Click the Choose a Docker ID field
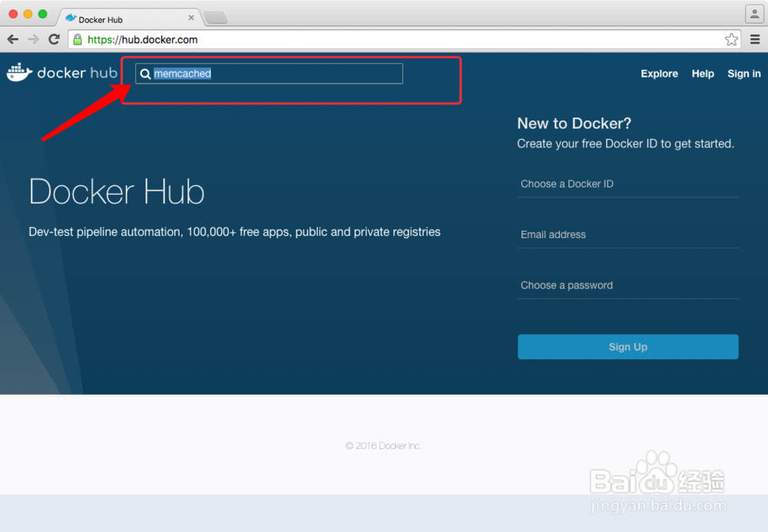Image resolution: width=768 pixels, height=532 pixels. (x=628, y=184)
